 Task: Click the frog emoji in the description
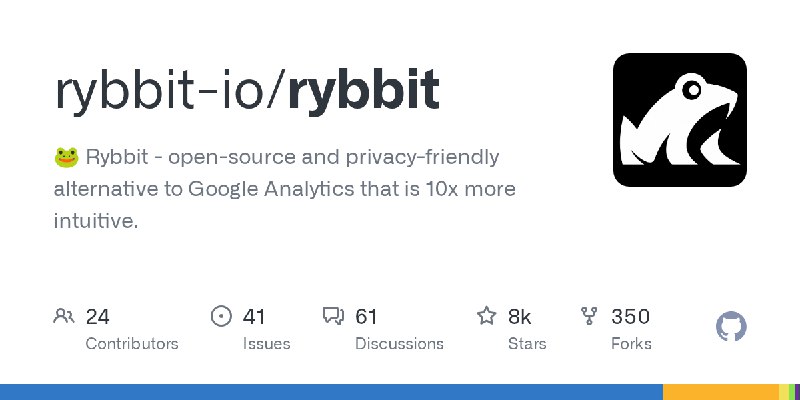(x=66, y=157)
